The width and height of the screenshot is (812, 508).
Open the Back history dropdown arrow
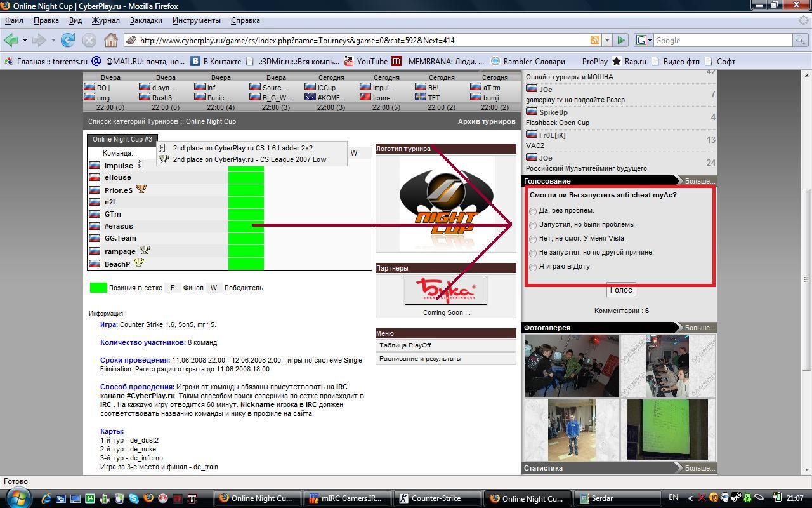point(25,40)
